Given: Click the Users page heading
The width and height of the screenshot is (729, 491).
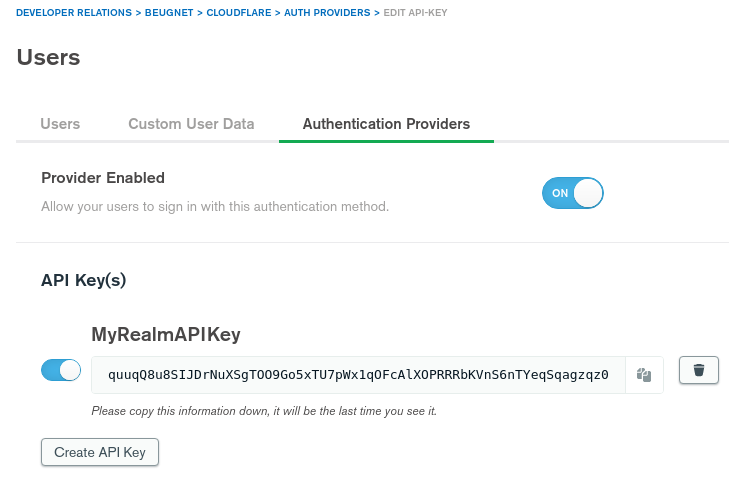Looking at the screenshot, I should click(48, 58).
